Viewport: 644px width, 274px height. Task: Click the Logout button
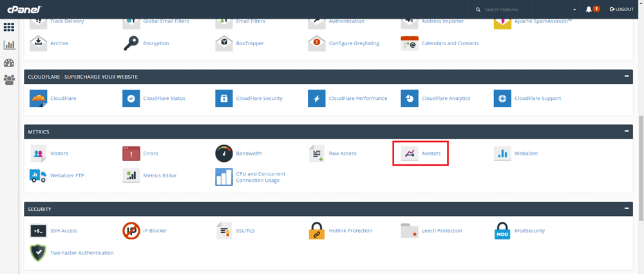coord(621,9)
